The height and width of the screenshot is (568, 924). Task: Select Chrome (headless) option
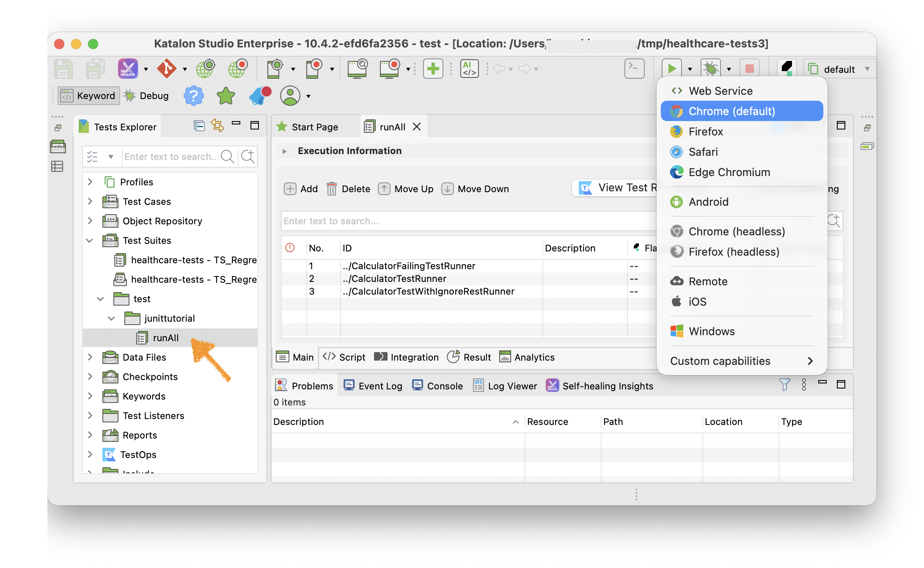pyautogui.click(x=742, y=231)
